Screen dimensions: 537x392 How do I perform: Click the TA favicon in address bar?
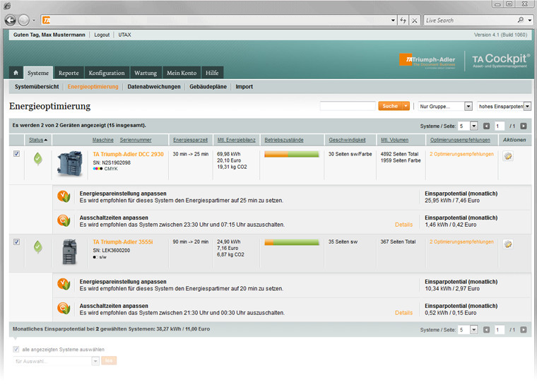tap(46, 20)
